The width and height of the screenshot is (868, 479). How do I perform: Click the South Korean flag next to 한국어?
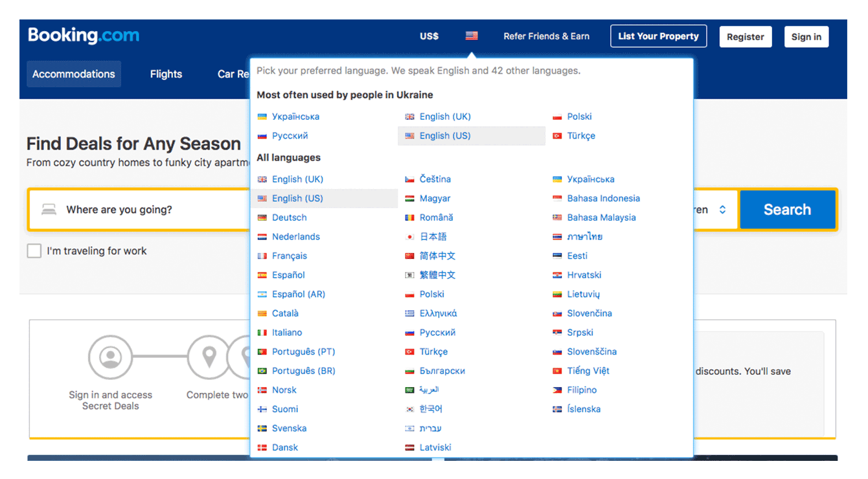409,409
